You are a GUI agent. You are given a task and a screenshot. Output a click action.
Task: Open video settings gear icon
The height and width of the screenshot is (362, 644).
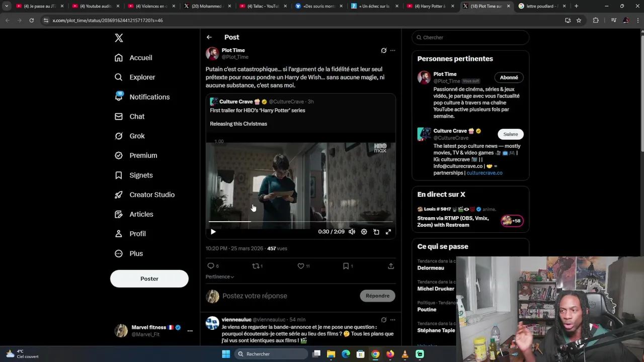click(x=364, y=232)
